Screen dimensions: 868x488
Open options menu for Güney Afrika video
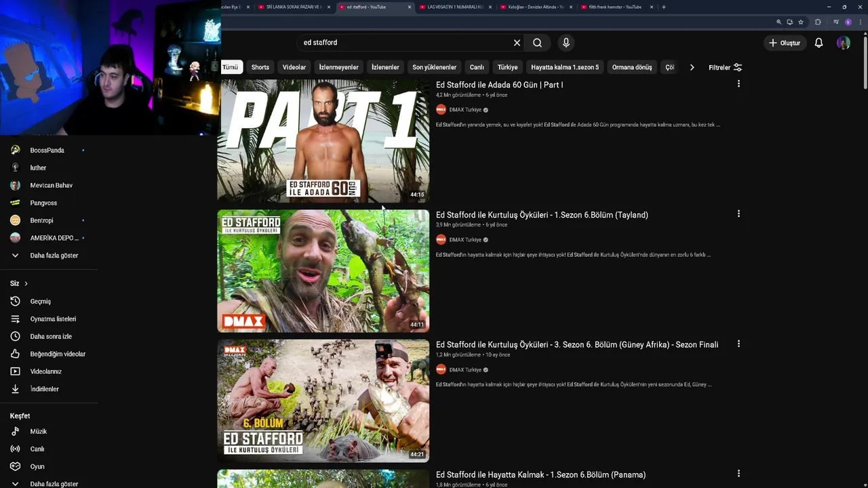click(x=738, y=344)
